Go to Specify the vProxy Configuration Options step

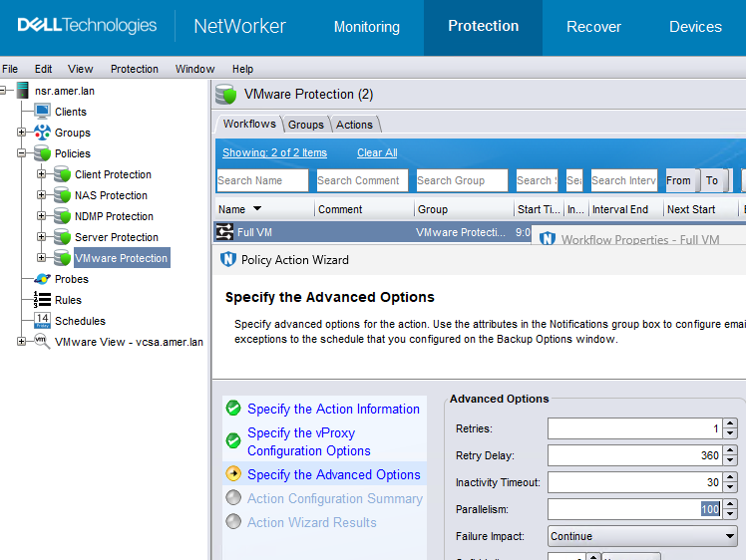click(x=309, y=441)
